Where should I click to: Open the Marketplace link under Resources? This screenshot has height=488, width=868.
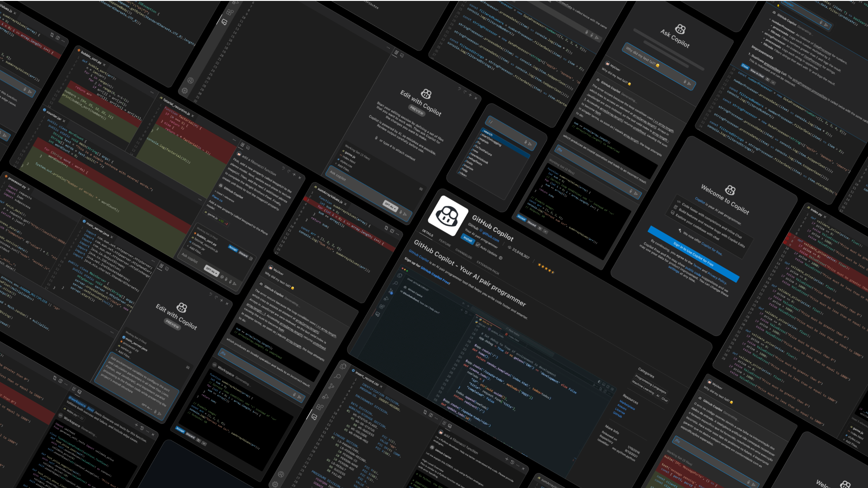627,405
